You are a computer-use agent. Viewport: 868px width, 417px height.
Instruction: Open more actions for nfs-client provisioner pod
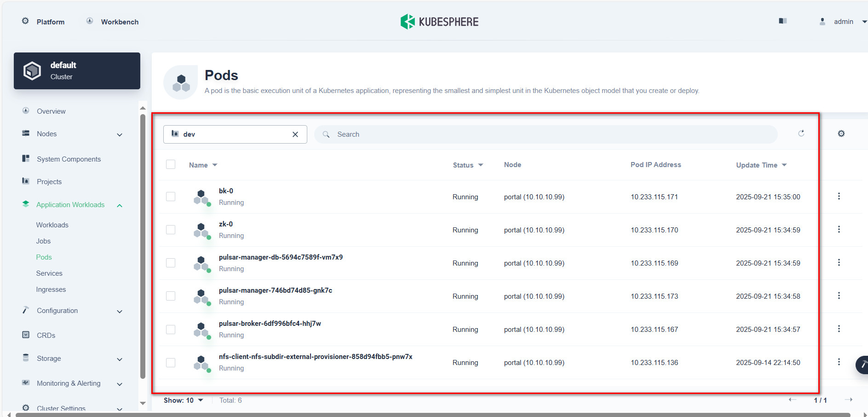click(839, 362)
